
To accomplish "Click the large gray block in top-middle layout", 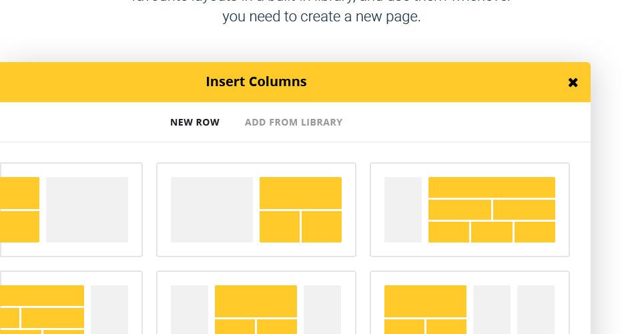I will coord(212,210).
